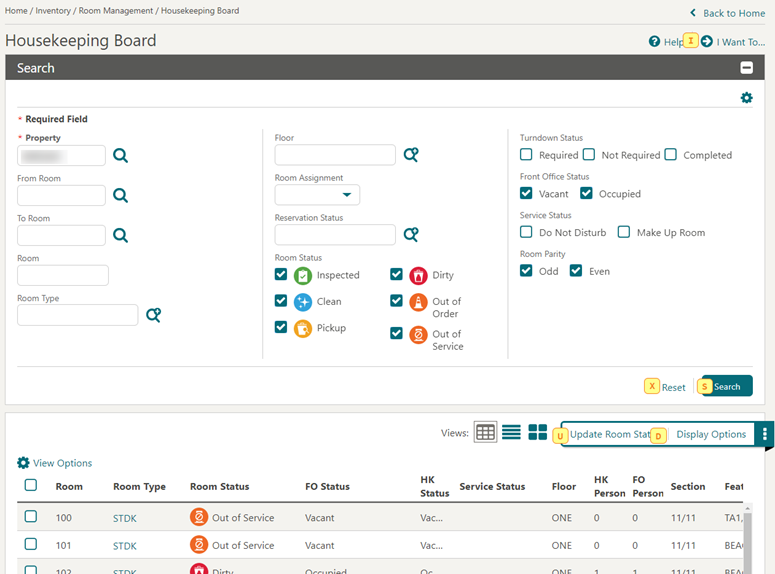Focus the Room input field
This screenshot has height=574, width=775.
(63, 275)
